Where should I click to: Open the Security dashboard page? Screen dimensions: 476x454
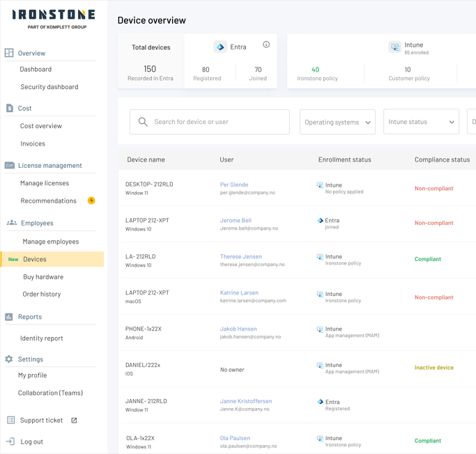[x=49, y=87]
